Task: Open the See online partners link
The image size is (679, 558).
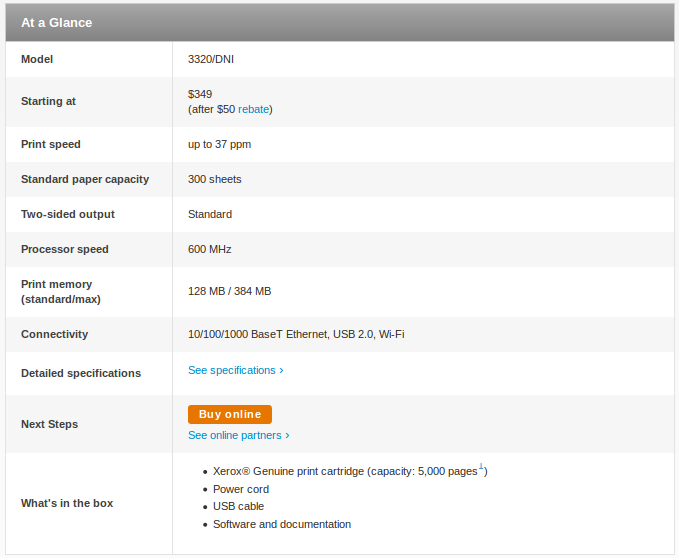Action: tap(238, 435)
